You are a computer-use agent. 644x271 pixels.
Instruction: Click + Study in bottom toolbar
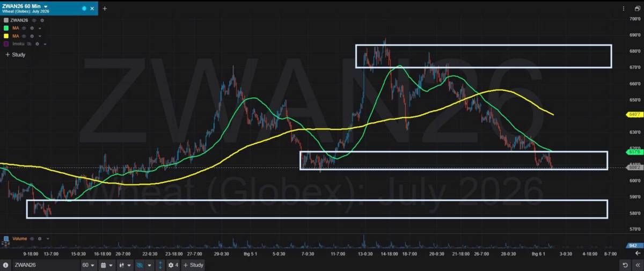coord(193,265)
